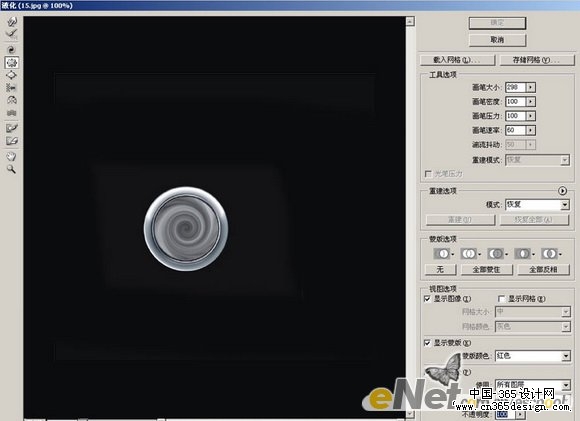This screenshot has height=421, width=580.
Task: Click the 画笔压力 input field
Action: point(515,116)
